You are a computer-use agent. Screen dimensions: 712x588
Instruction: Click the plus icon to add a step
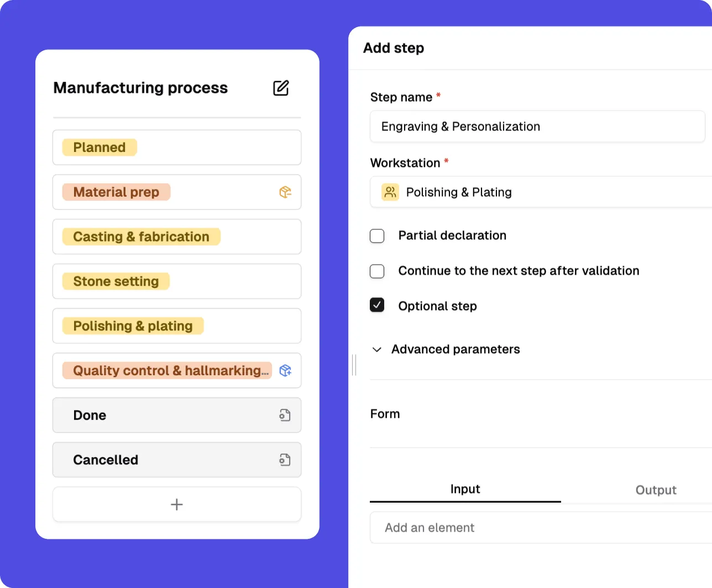click(177, 505)
